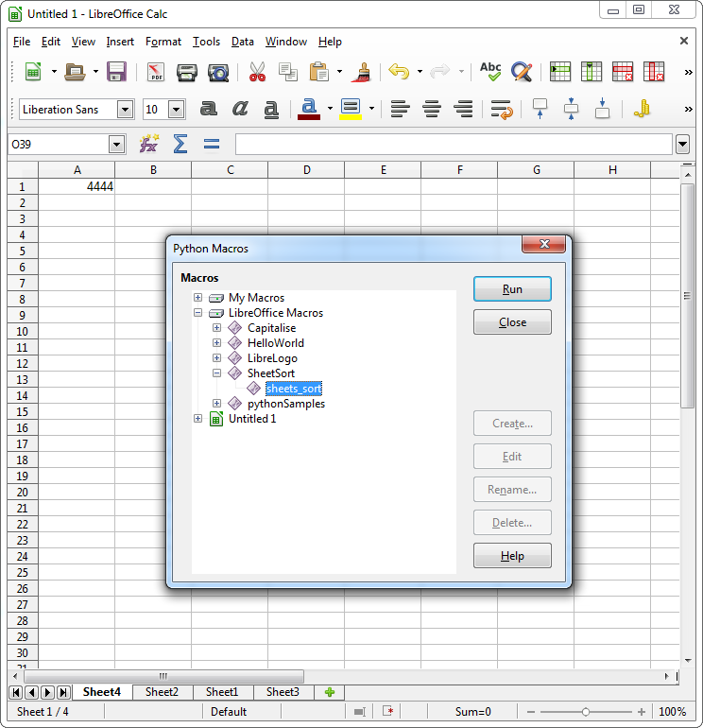Click the Export as PDF icon

(x=155, y=72)
